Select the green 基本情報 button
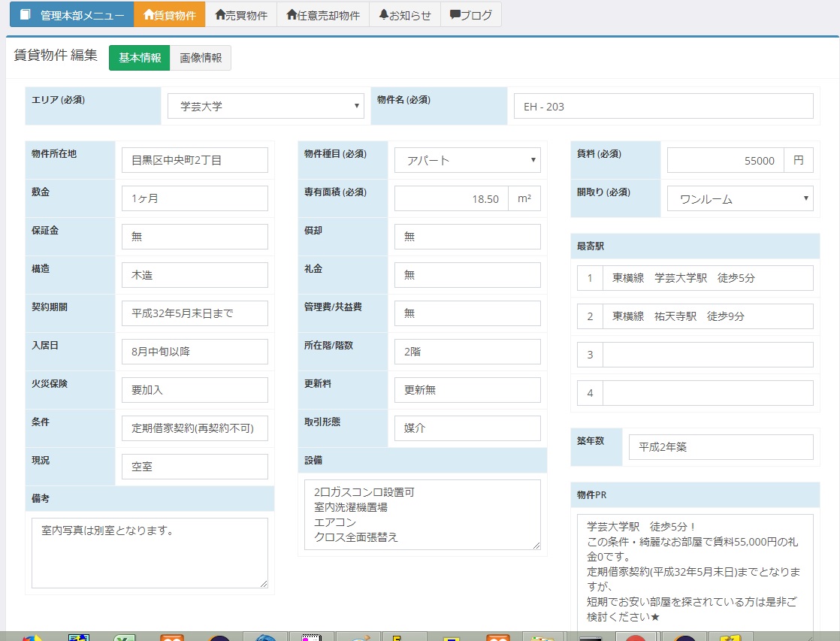This screenshot has height=641, width=840. [139, 56]
